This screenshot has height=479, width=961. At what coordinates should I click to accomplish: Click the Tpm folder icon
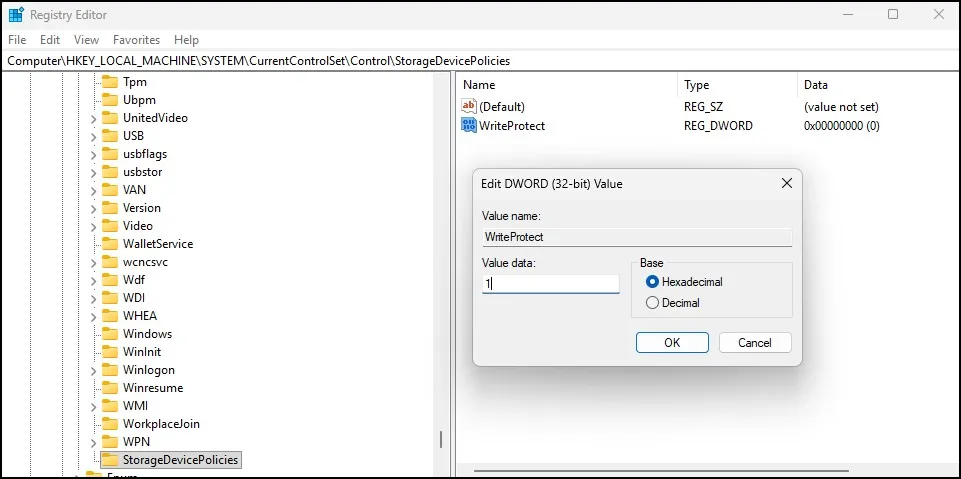pyautogui.click(x=110, y=81)
